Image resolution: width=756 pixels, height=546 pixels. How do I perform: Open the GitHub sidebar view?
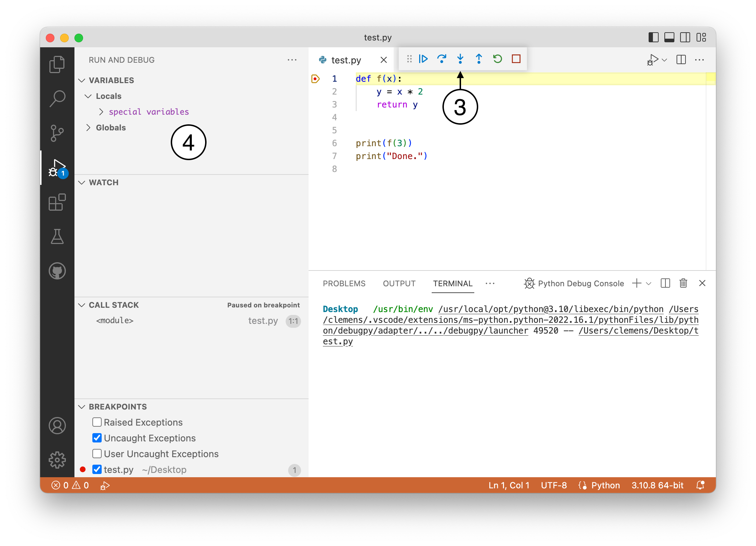click(x=57, y=271)
